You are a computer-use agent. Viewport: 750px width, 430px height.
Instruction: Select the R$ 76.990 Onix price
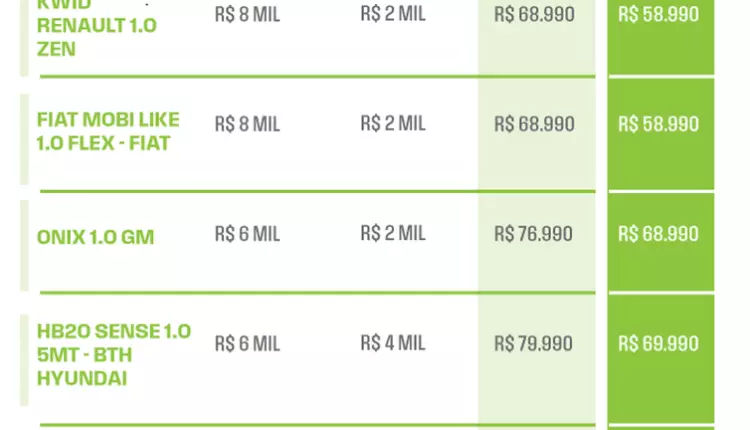tap(534, 234)
